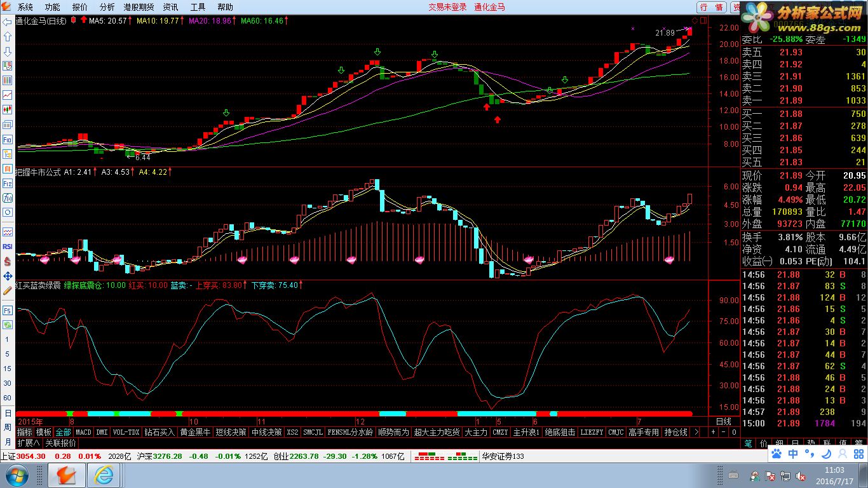Click the F10 company info icon
Viewport: 868px width, 488px height.
tap(8, 139)
